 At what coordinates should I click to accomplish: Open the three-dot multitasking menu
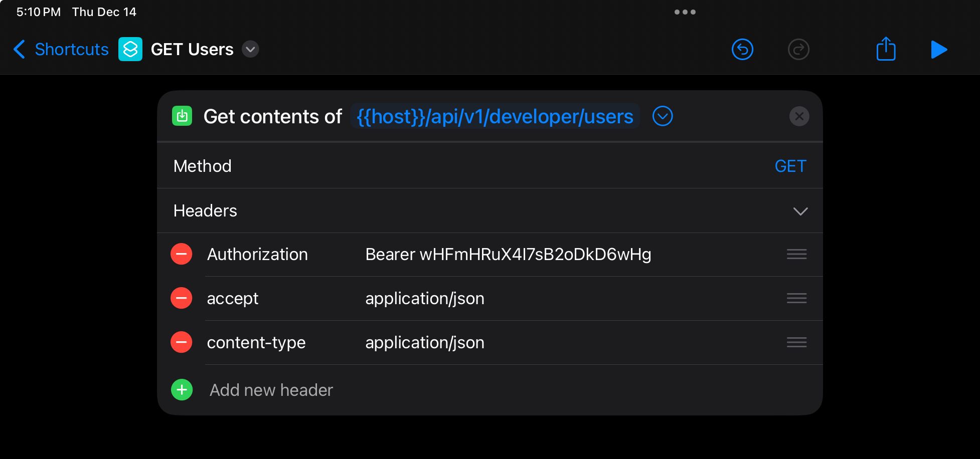[685, 12]
